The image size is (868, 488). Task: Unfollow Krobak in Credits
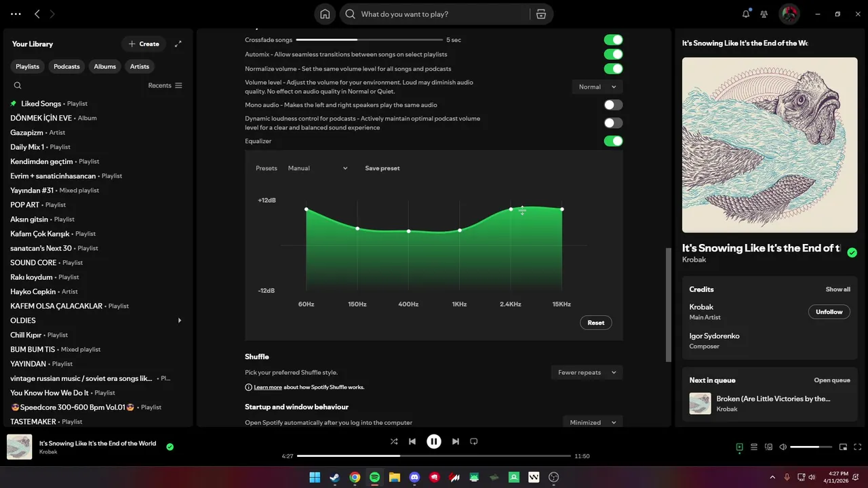(x=829, y=312)
